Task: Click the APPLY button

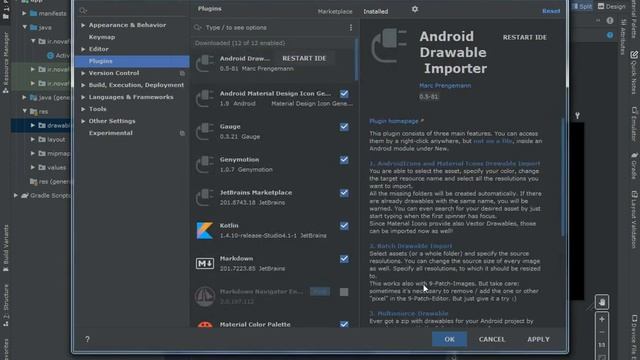Action: 538,339
